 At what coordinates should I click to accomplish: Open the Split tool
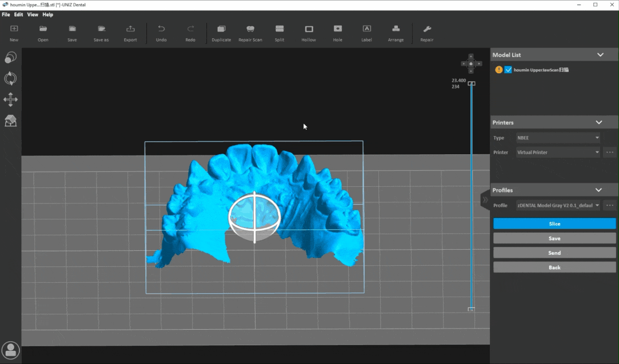pos(279,29)
